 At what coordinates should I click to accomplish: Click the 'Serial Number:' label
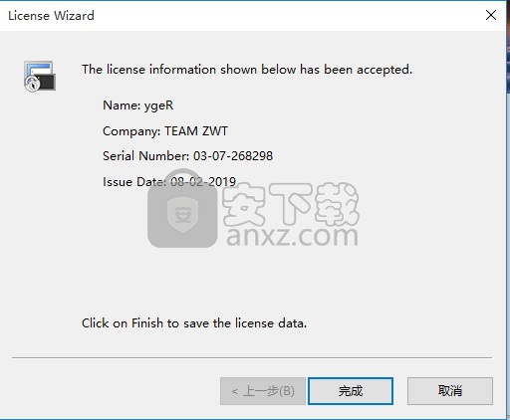[x=146, y=156]
